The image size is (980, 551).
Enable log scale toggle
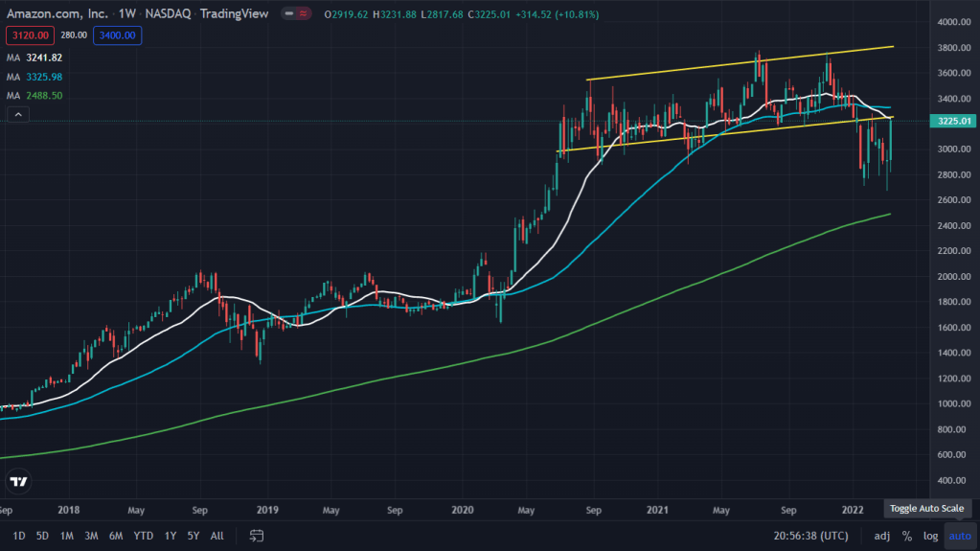coord(930,537)
